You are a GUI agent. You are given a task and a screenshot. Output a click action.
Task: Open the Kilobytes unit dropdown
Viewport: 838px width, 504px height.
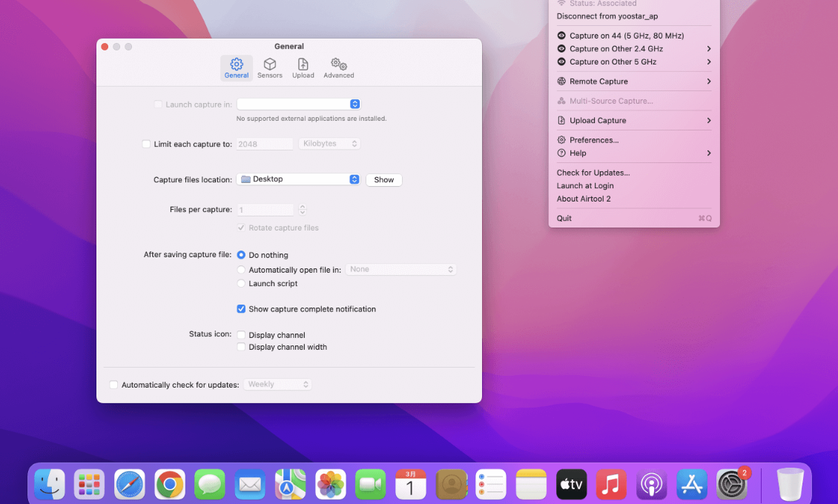329,144
